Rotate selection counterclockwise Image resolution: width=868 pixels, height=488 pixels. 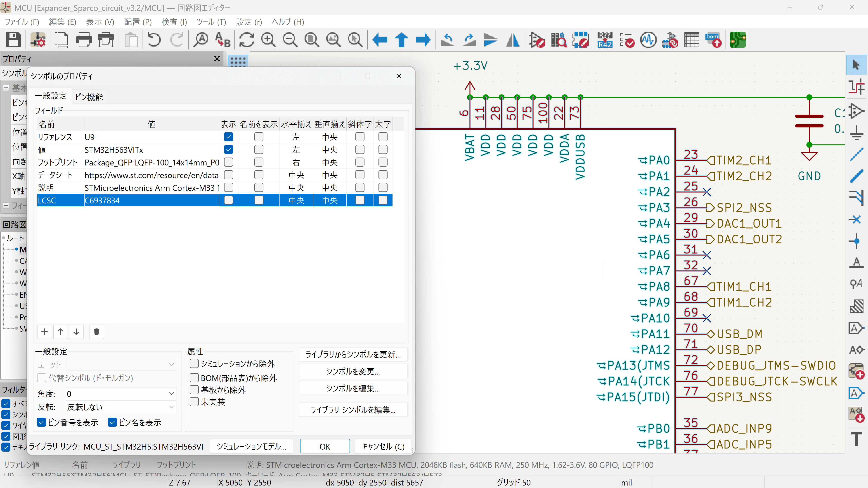pyautogui.click(x=447, y=40)
